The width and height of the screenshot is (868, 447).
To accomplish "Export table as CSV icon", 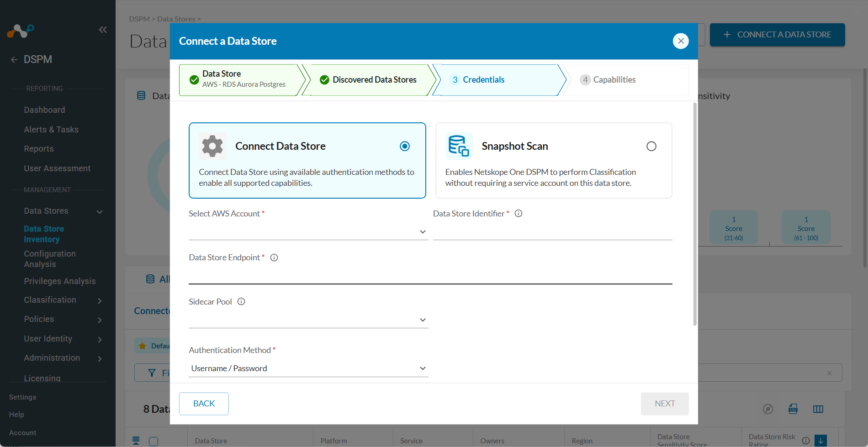I will coord(793,409).
